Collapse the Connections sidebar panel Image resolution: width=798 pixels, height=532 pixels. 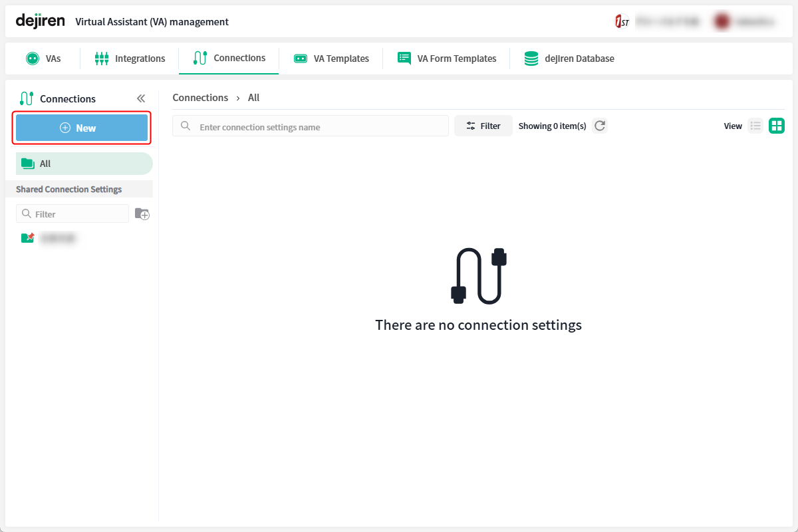coord(141,98)
